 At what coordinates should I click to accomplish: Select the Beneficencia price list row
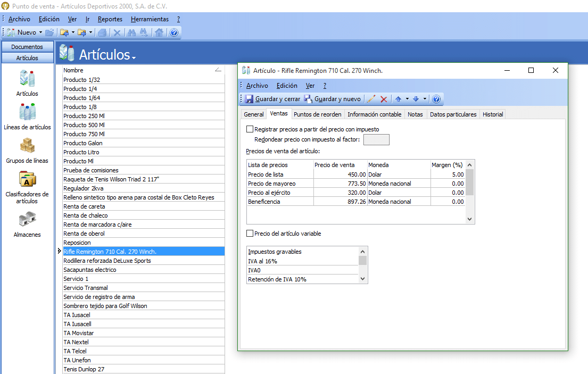pos(355,202)
